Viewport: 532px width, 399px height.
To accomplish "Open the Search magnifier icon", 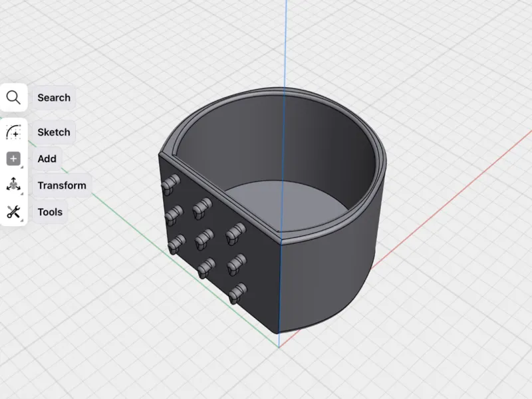I will tap(13, 97).
